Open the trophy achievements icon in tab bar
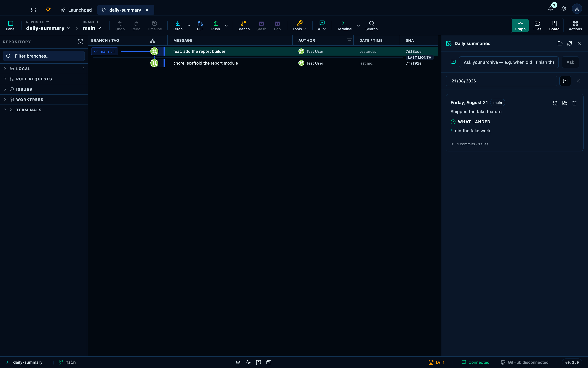The height and width of the screenshot is (368, 588). (48, 10)
